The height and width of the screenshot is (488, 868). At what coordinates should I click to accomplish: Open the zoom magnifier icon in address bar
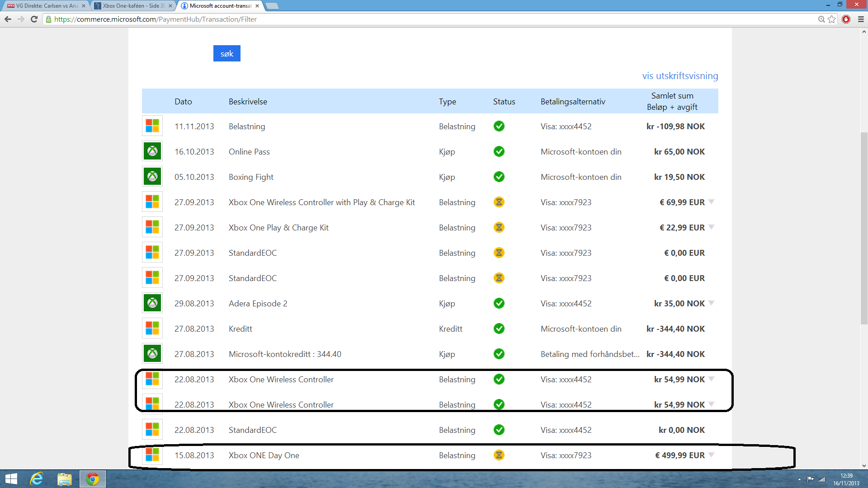tap(821, 19)
